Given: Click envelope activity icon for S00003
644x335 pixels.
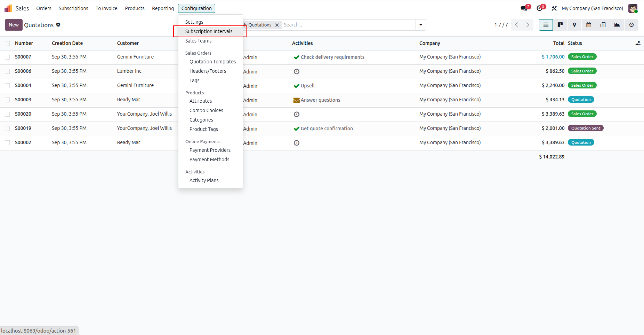Looking at the screenshot, I should 297,100.
